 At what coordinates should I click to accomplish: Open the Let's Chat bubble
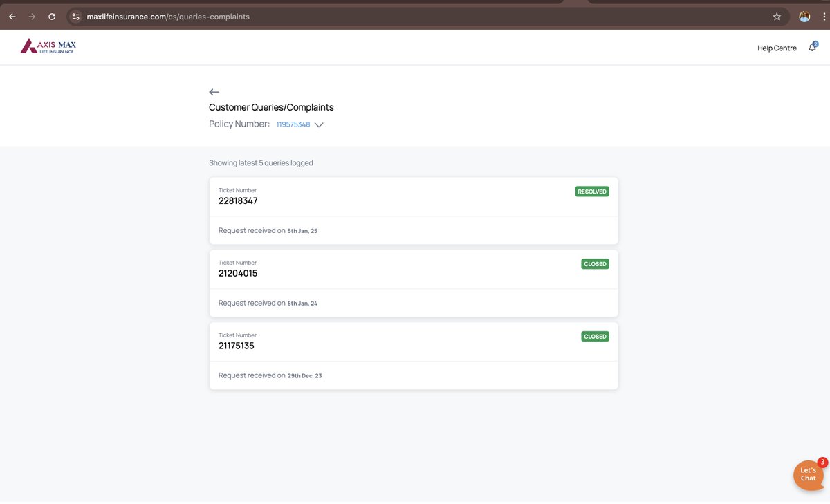coord(809,475)
